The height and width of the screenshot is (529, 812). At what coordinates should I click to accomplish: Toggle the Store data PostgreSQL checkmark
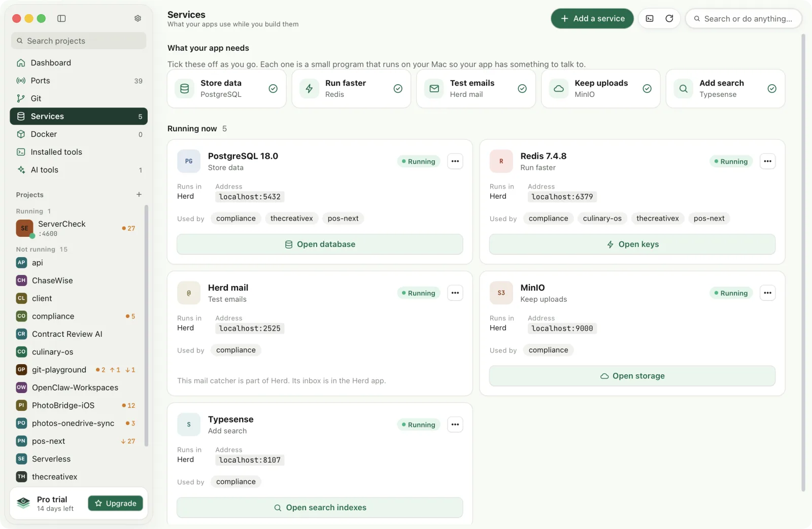[x=273, y=89]
